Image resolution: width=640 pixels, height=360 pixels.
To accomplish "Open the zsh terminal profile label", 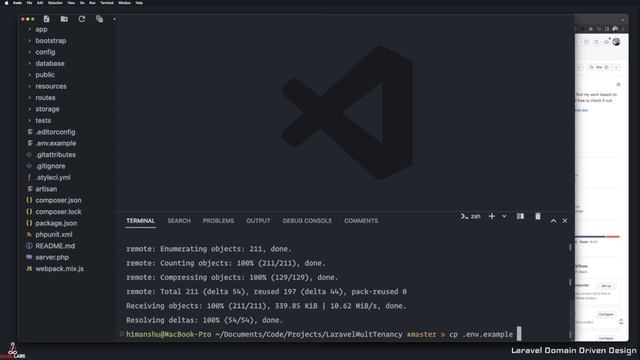I will [x=471, y=216].
